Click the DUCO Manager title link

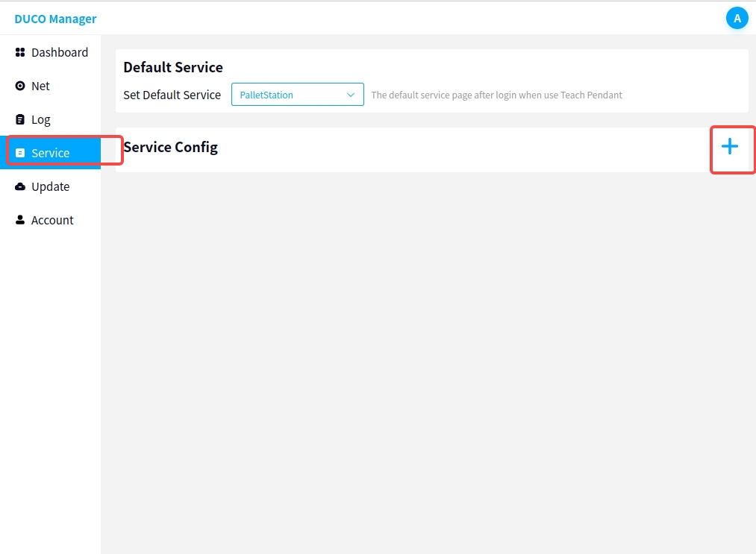pyautogui.click(x=55, y=19)
